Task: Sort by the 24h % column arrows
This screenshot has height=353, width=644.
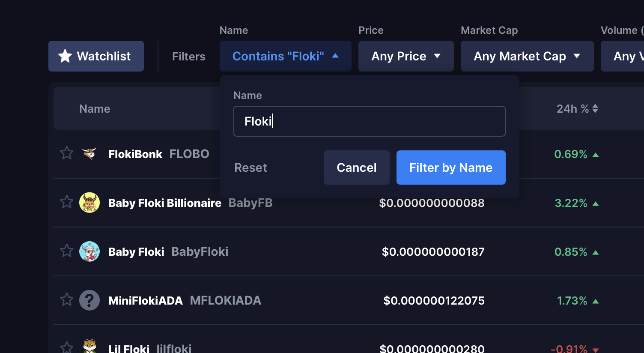Action: pyautogui.click(x=595, y=109)
